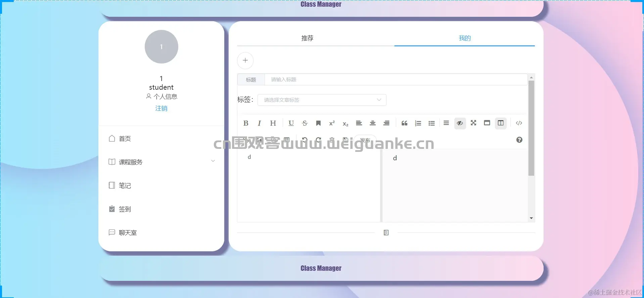Insert an ordered numbered list
This screenshot has width=644, height=298.
tap(418, 123)
